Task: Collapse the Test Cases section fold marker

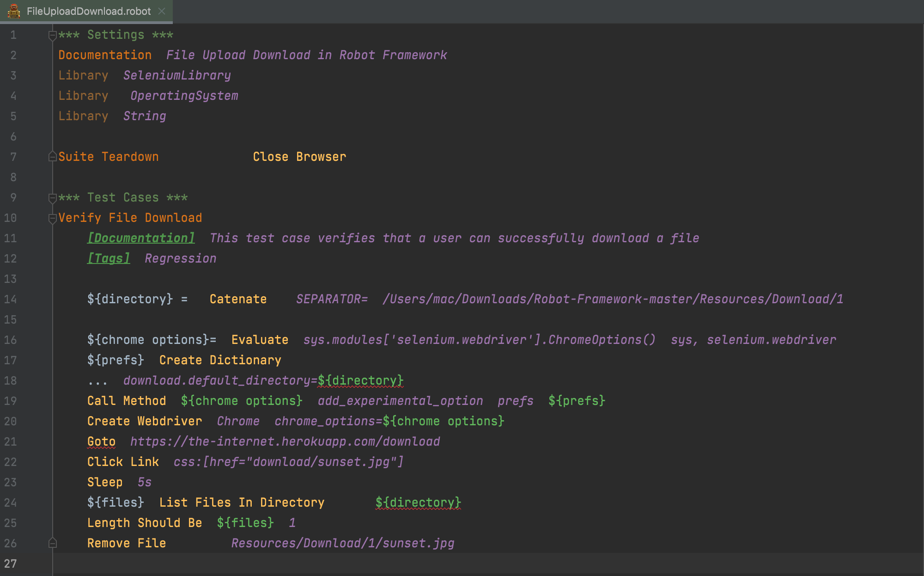Action: (x=52, y=198)
